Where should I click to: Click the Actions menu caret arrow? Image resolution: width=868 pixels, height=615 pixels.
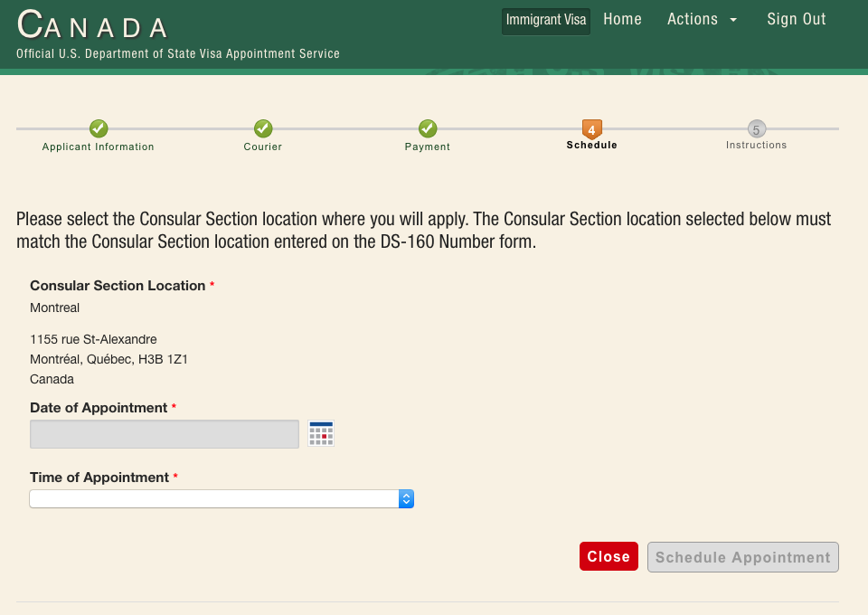(x=733, y=20)
